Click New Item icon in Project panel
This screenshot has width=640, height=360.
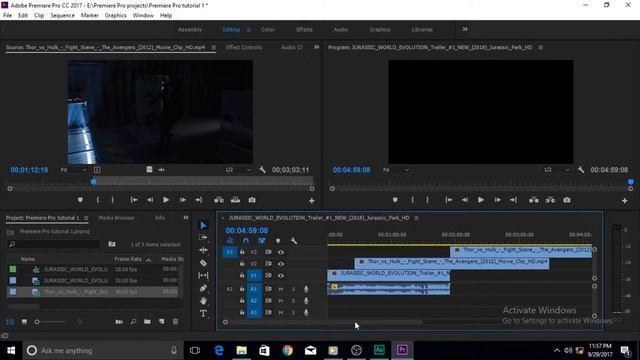pos(162,322)
